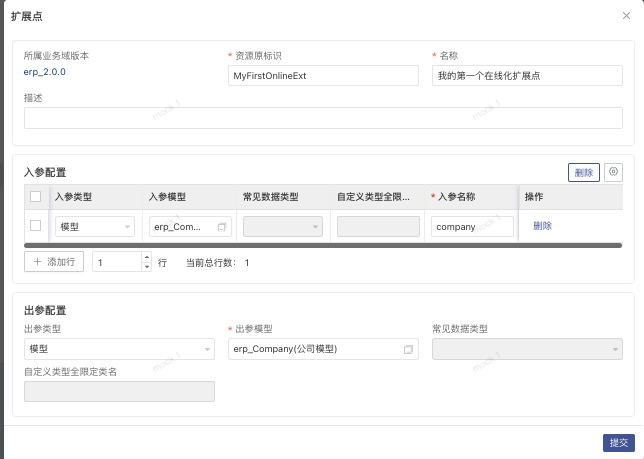
Task: Click the 操作 column header
Action: click(x=534, y=197)
